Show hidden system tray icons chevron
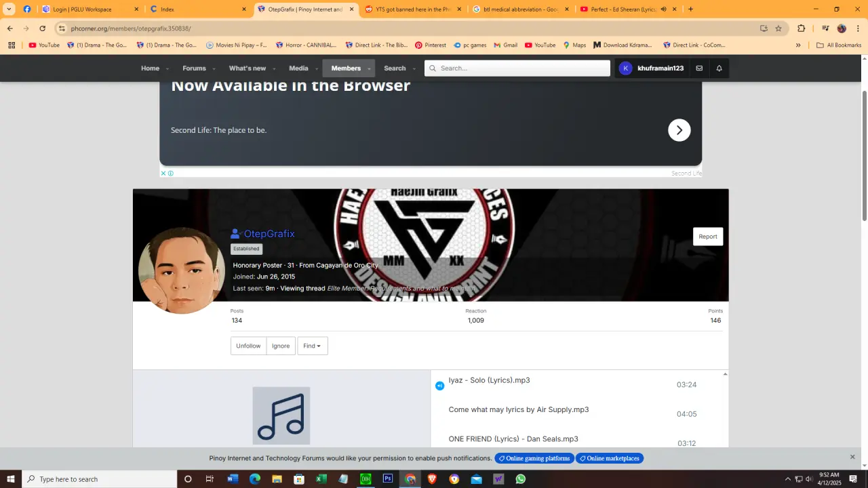The height and width of the screenshot is (488, 868). click(788, 479)
